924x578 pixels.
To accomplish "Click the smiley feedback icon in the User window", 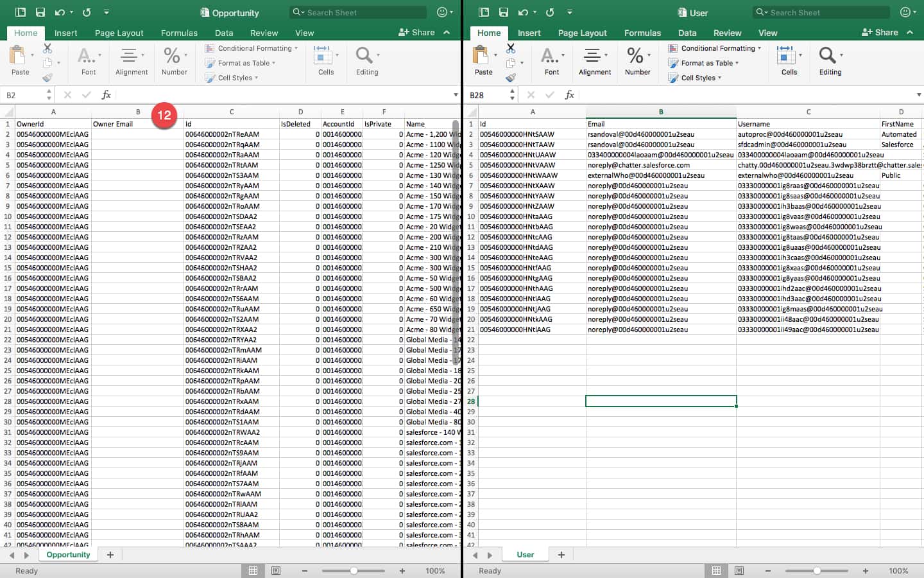I will click(x=905, y=12).
